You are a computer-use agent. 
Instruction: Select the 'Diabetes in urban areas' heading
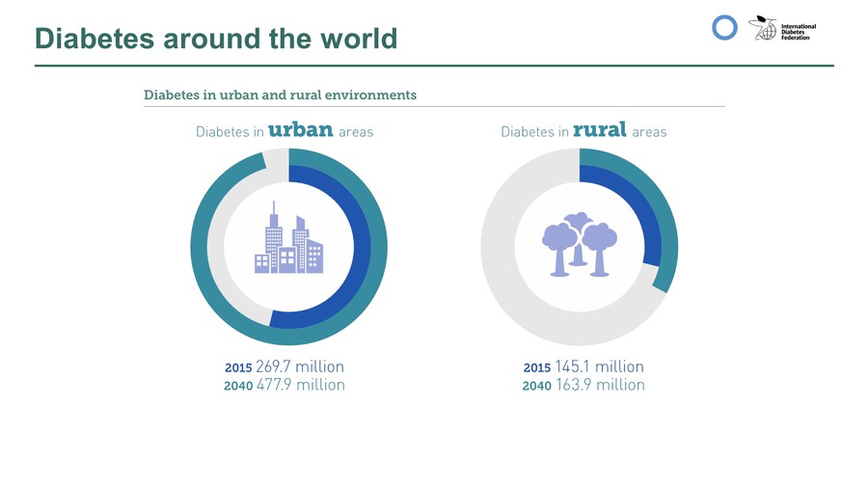(285, 131)
